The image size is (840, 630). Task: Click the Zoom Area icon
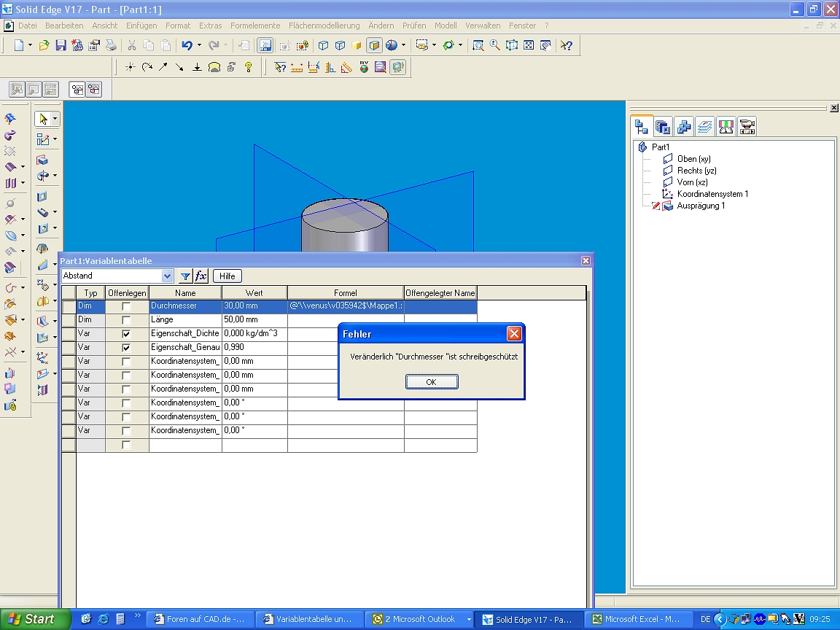478,45
